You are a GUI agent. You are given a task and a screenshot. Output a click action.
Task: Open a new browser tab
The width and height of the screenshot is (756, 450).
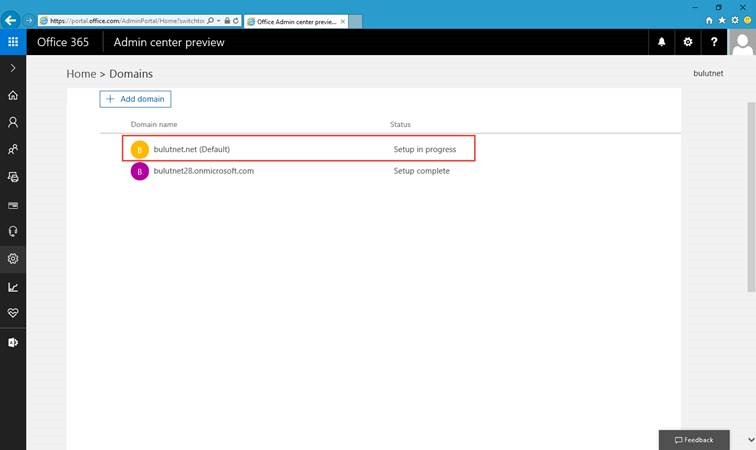[355, 22]
